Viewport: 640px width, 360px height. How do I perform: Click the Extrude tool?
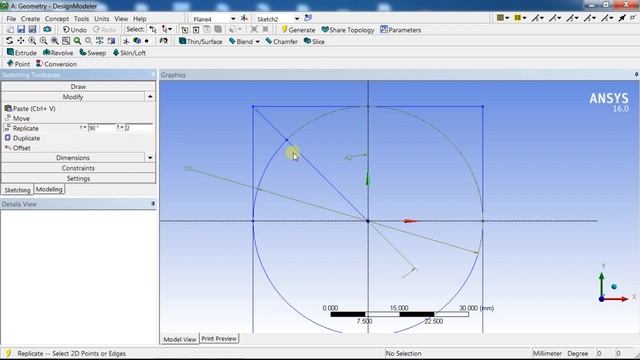point(22,53)
